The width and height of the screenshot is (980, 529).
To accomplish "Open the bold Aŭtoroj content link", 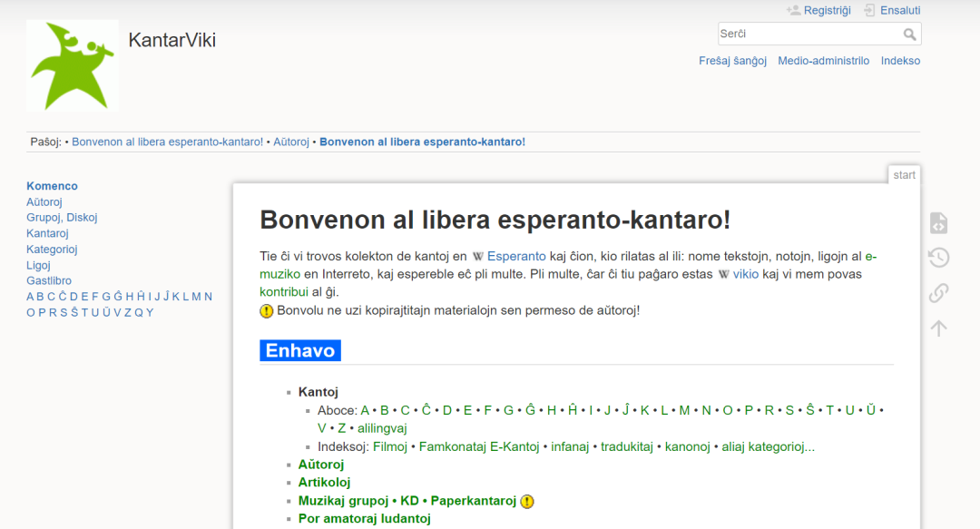I will click(x=321, y=465).
